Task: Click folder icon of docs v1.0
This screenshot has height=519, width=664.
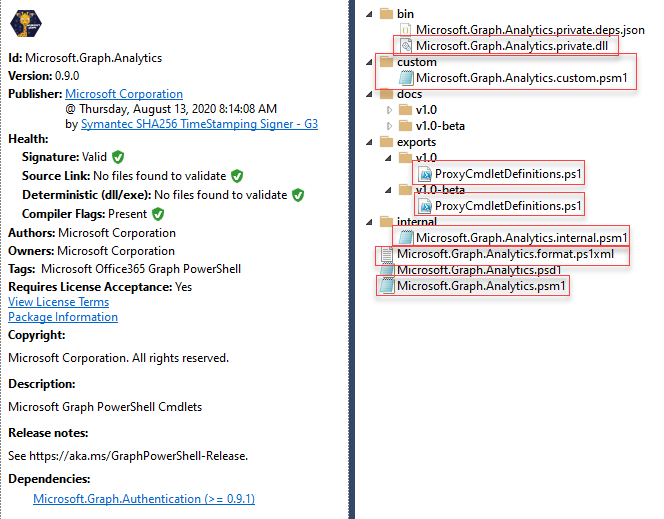Action: point(405,110)
